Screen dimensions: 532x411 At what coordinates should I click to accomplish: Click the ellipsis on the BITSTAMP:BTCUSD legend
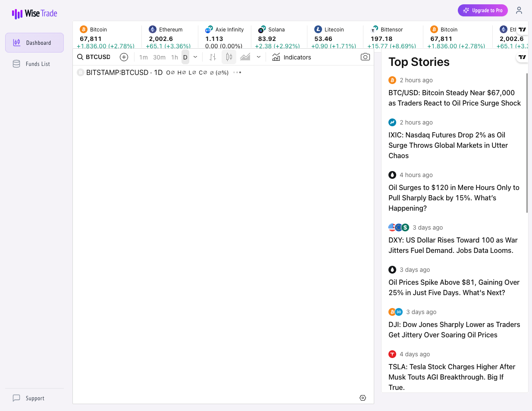coord(237,72)
